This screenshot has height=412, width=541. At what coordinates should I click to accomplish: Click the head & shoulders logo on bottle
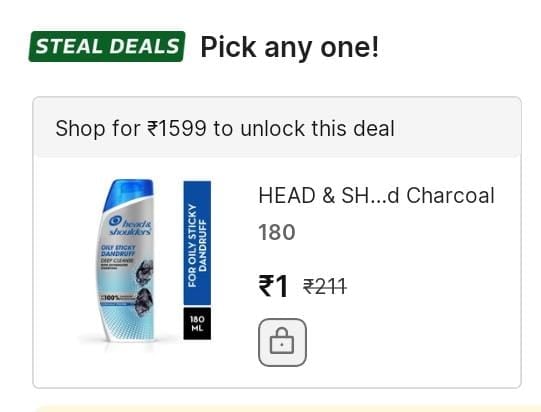click(130, 226)
